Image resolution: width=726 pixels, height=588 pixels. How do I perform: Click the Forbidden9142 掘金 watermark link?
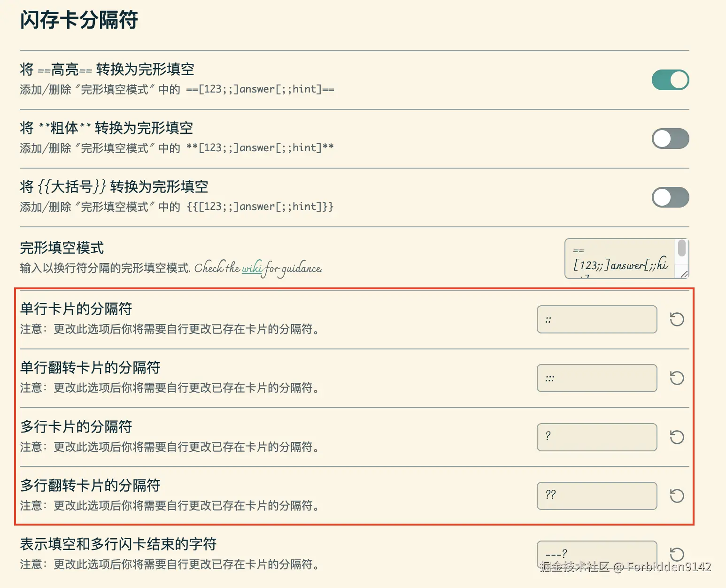click(625, 568)
